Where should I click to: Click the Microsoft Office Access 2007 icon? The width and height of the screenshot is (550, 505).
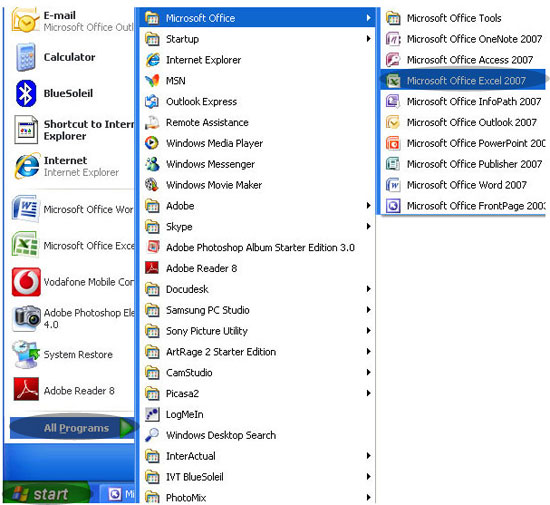coord(393,60)
